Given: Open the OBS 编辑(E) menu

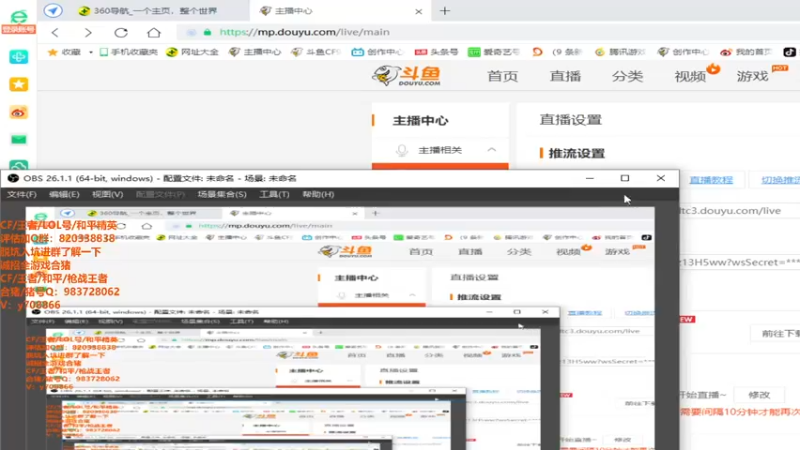Looking at the screenshot, I should point(64,194).
